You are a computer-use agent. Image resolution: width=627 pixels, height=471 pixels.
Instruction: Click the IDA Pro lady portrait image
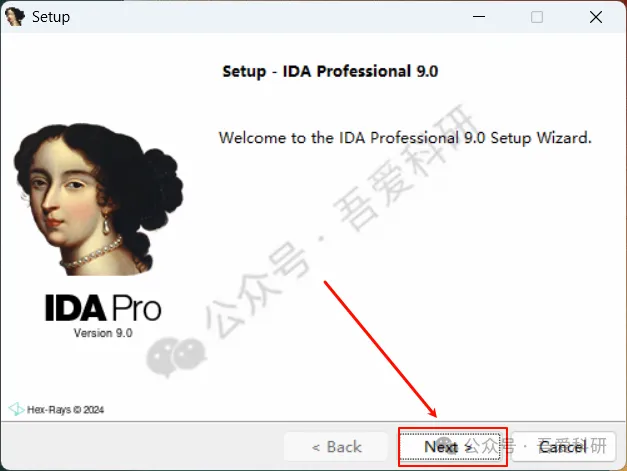98,199
